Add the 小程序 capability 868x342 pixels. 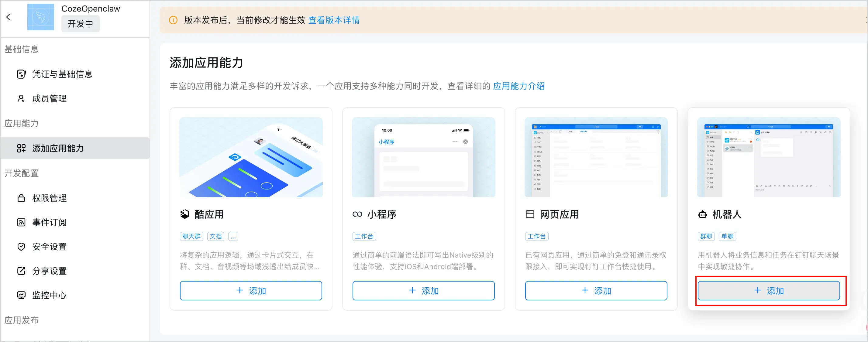tap(424, 290)
